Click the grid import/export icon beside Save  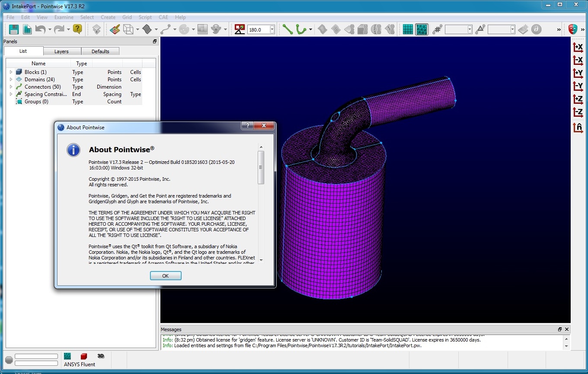click(27, 29)
